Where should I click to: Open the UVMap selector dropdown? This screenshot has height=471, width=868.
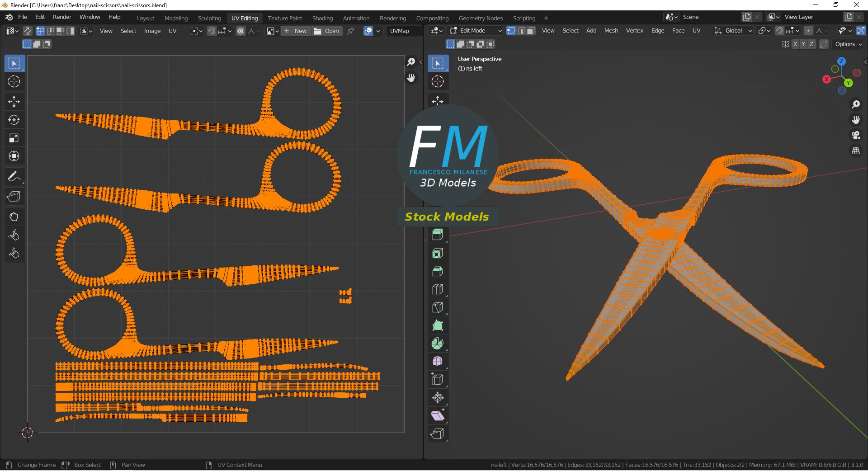[x=404, y=31]
